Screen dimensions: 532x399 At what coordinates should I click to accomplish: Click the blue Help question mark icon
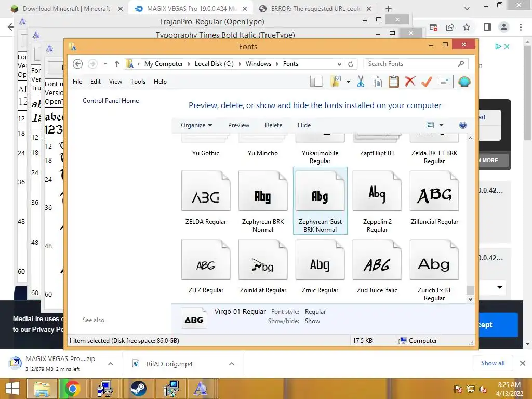463,125
